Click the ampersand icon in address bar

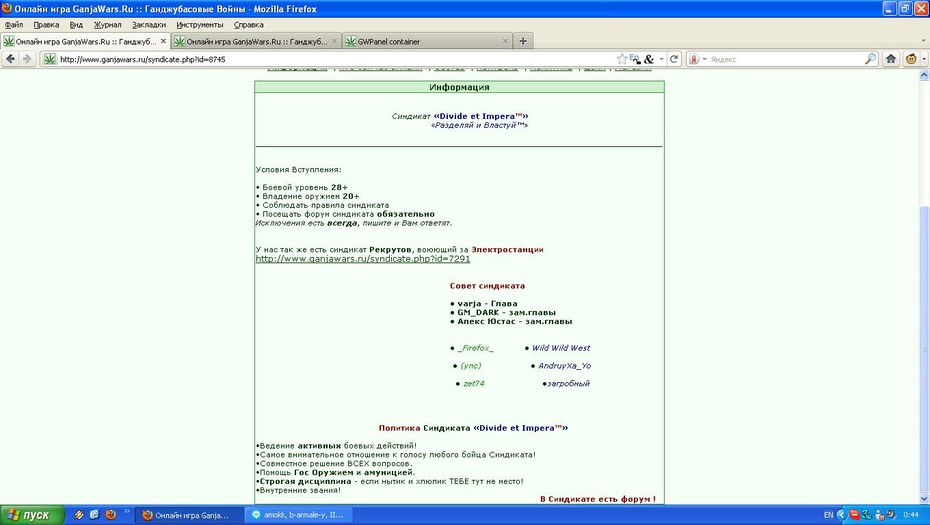649,59
